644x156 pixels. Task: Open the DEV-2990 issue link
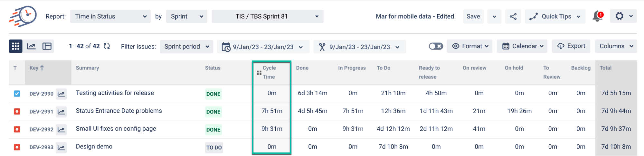pyautogui.click(x=41, y=94)
